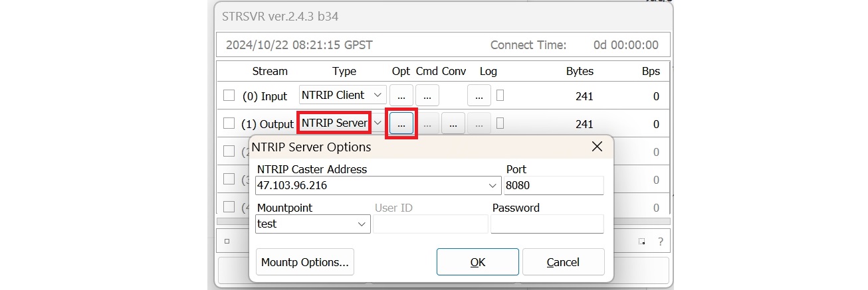Viewport: 868px width, 290px height.
Task: Expand the Input type NTRIP Client dropdown
Action: (x=378, y=96)
